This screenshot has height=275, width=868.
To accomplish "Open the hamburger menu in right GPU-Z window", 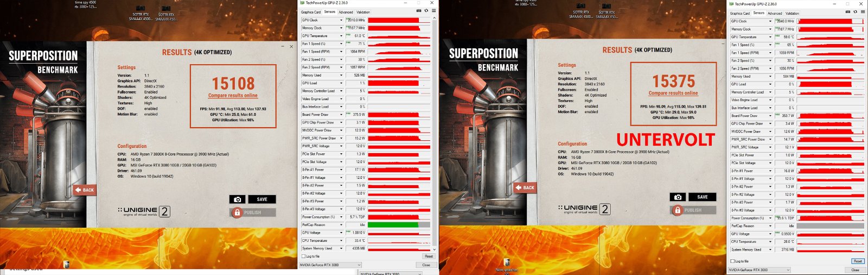I will point(863,12).
